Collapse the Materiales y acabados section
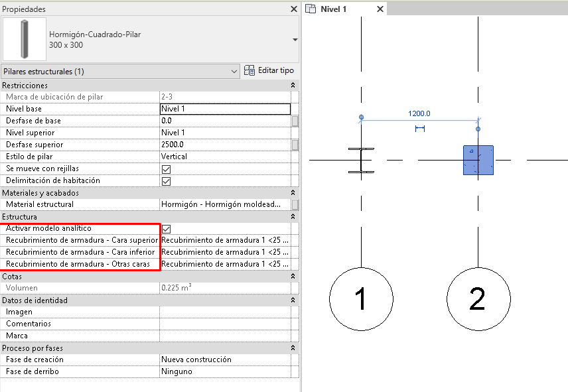 293,192
